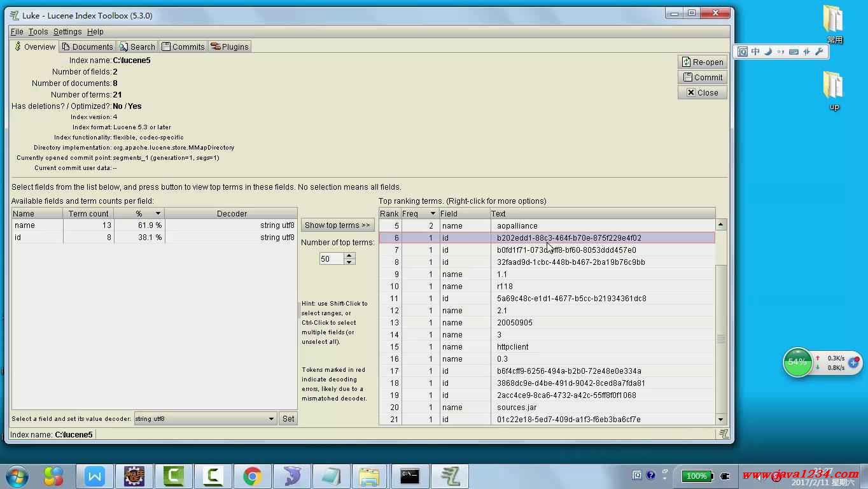The width and height of the screenshot is (868, 489).
Task: Click the IME toolbar wrench settings icon
Action: (x=819, y=52)
